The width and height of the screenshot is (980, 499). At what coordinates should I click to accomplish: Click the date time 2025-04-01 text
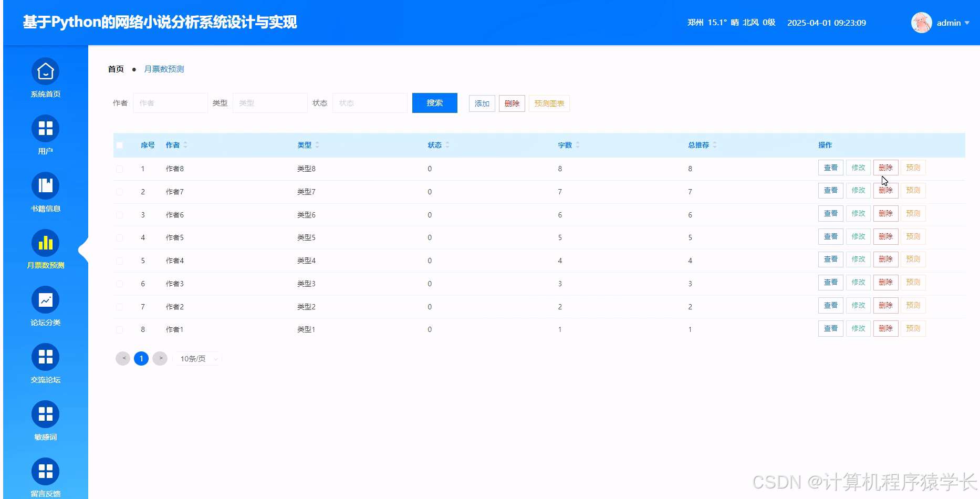(826, 23)
